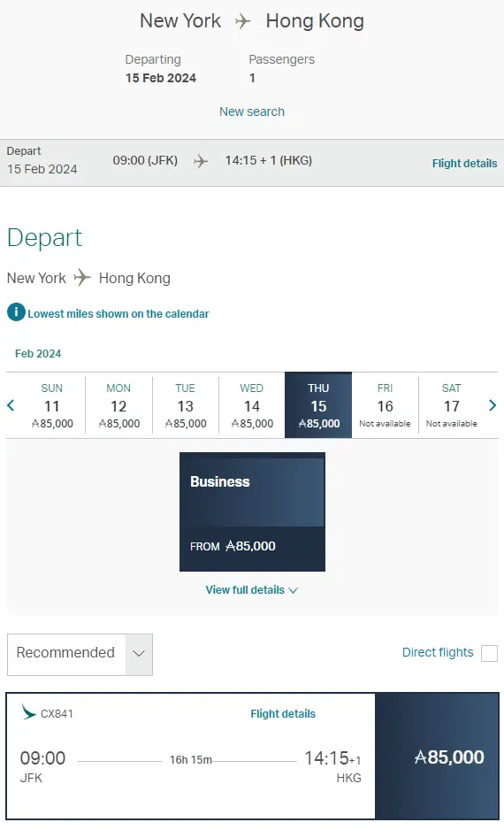Screen dimensions: 504x830
Task: Select the Business cabin card from 85,000
Action: coord(252,511)
